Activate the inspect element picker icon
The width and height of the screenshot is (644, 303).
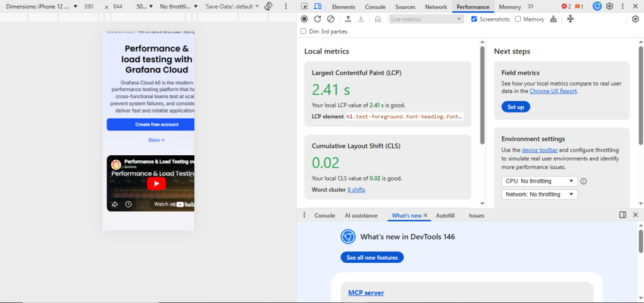(x=304, y=6)
